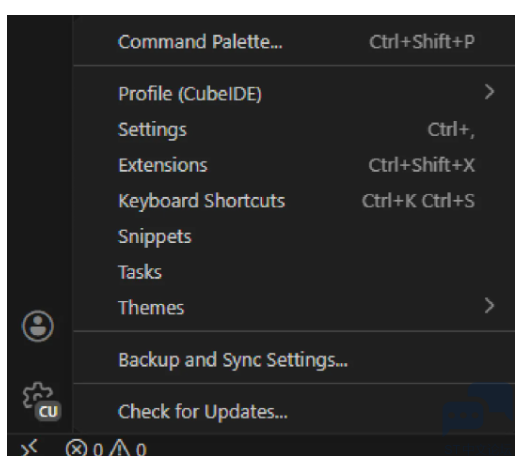Open the remote window indicator in status bar
The image size is (521, 465).
(29, 448)
